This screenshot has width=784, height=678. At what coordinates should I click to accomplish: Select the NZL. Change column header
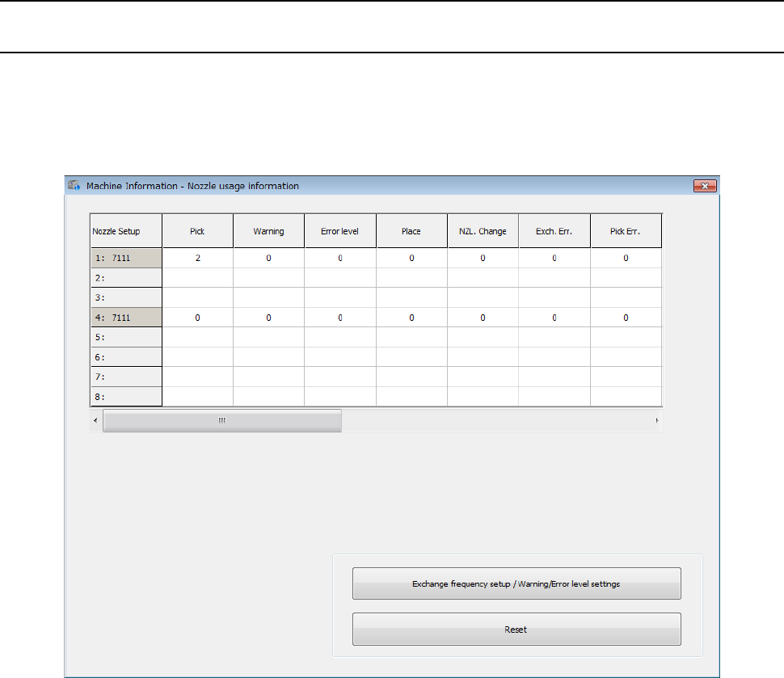click(x=483, y=231)
